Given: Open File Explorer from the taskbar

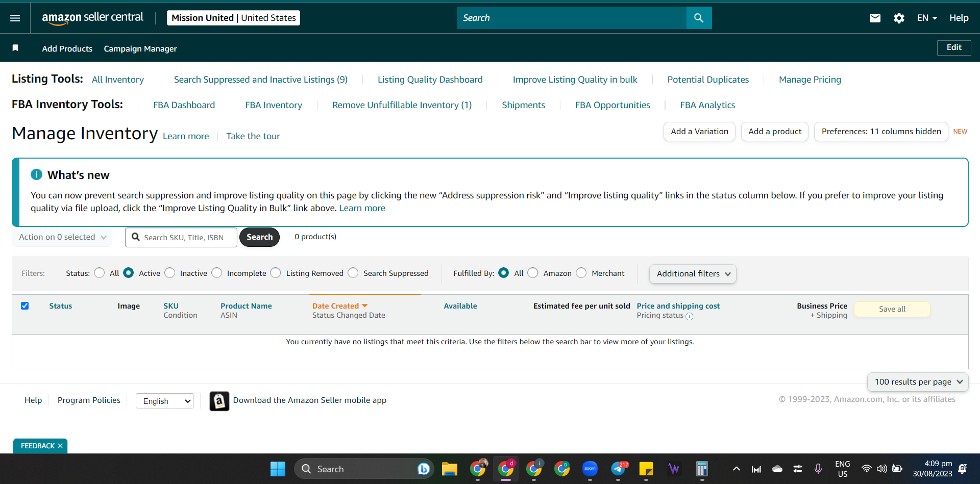Looking at the screenshot, I should (x=450, y=469).
